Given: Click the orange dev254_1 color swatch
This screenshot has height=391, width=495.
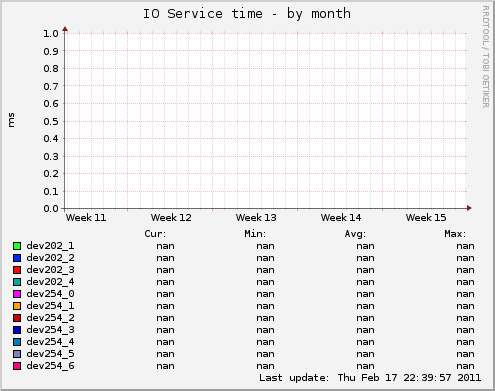Looking at the screenshot, I should (x=17, y=306).
